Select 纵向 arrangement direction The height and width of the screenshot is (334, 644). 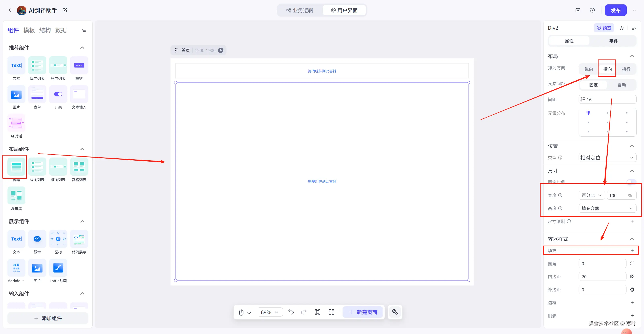coord(588,69)
